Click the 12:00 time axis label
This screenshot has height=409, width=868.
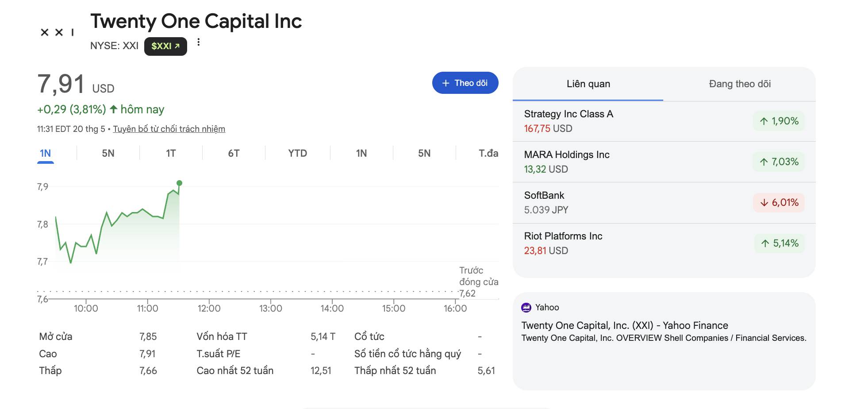[x=209, y=309]
